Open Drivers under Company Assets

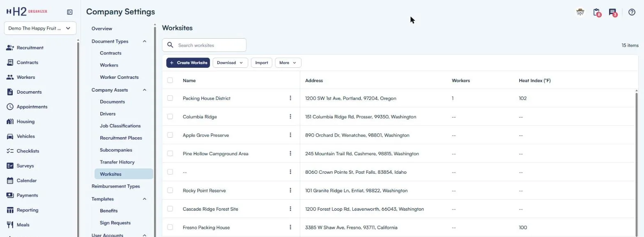108,114
